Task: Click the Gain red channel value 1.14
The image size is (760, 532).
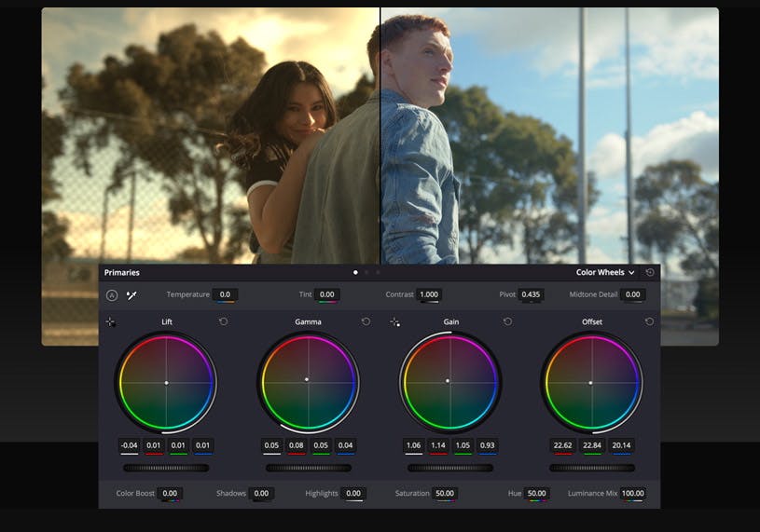Action: [x=437, y=445]
